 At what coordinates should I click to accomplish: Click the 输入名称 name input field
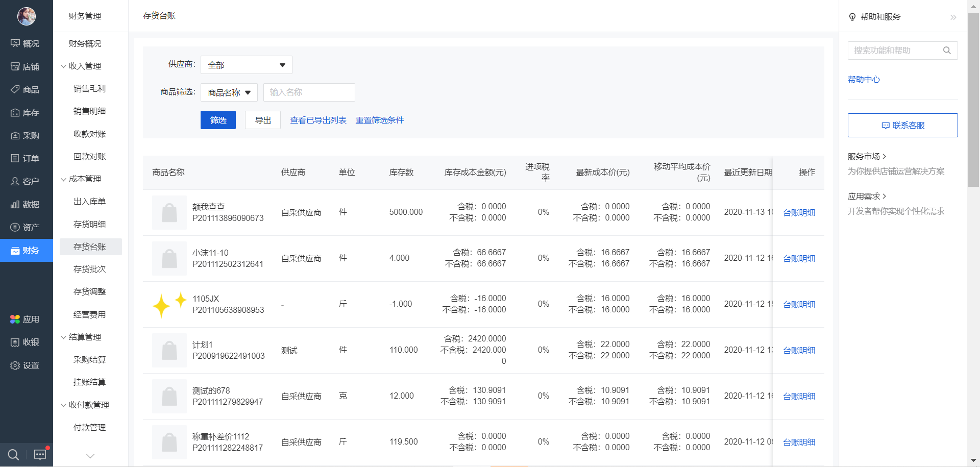pos(309,92)
